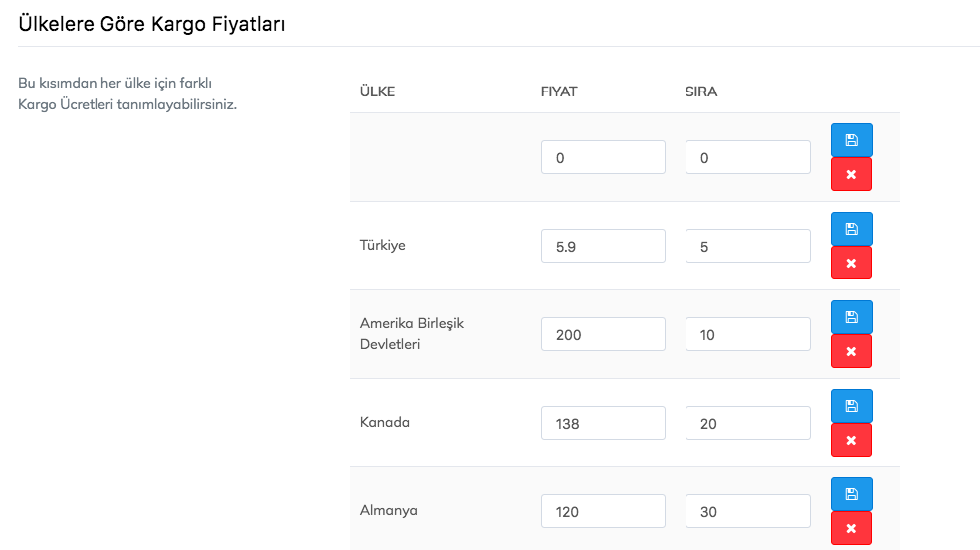Click the Türkiye order field showing 5
Screen dimensions: 980x550
point(747,247)
